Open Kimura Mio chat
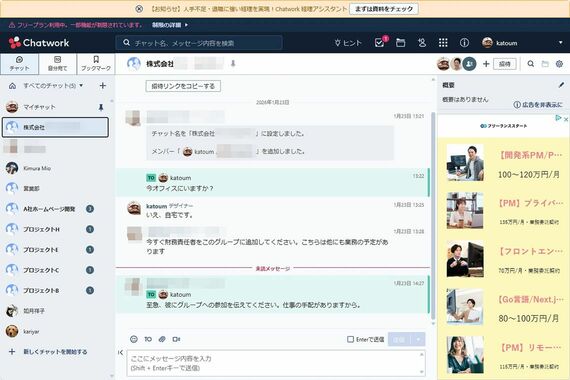 pyautogui.click(x=55, y=168)
